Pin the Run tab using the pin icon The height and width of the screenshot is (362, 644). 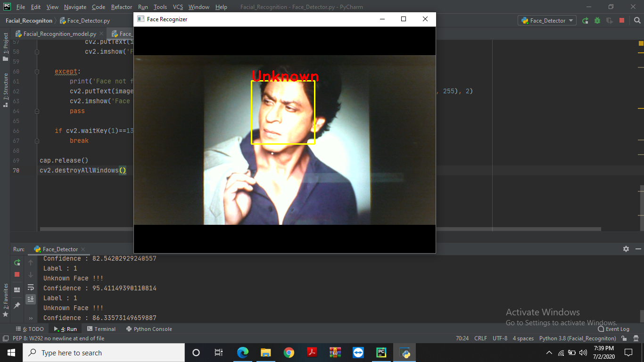coord(17,305)
